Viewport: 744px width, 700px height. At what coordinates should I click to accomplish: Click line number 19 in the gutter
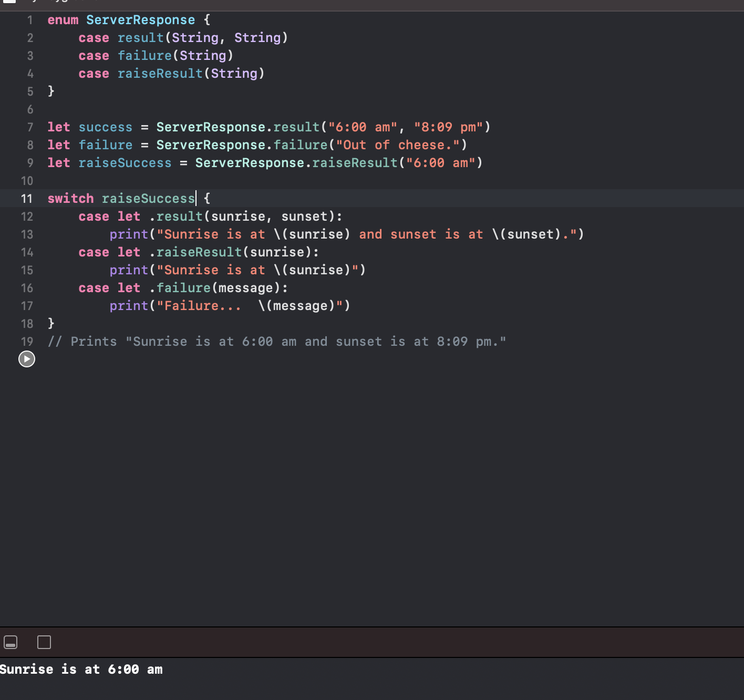coord(27,342)
